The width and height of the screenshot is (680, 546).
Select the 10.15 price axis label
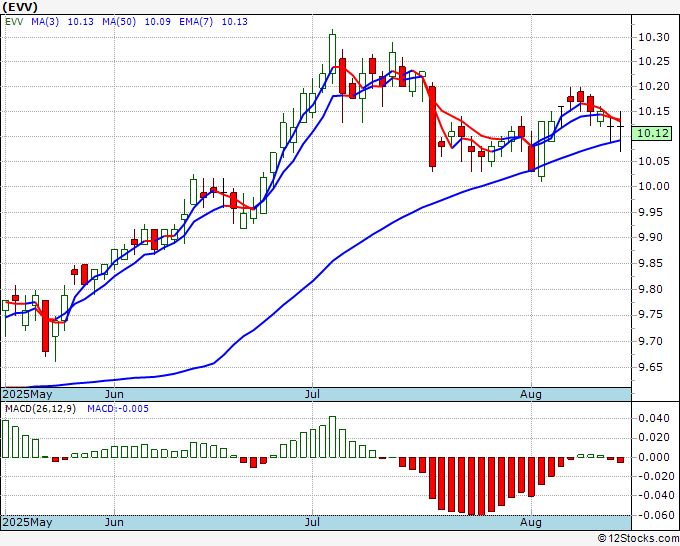tap(654, 111)
